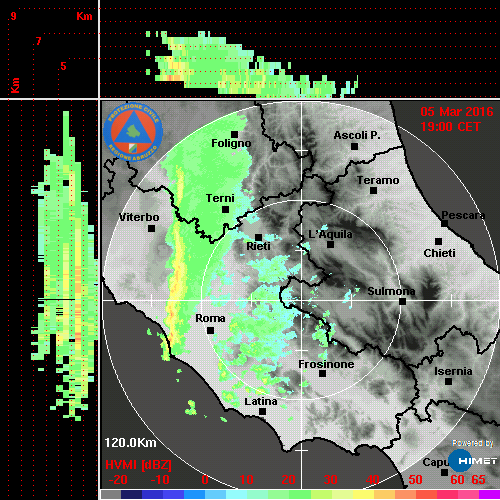
Task: Select the Chieti label text
Action: pyautogui.click(x=439, y=253)
